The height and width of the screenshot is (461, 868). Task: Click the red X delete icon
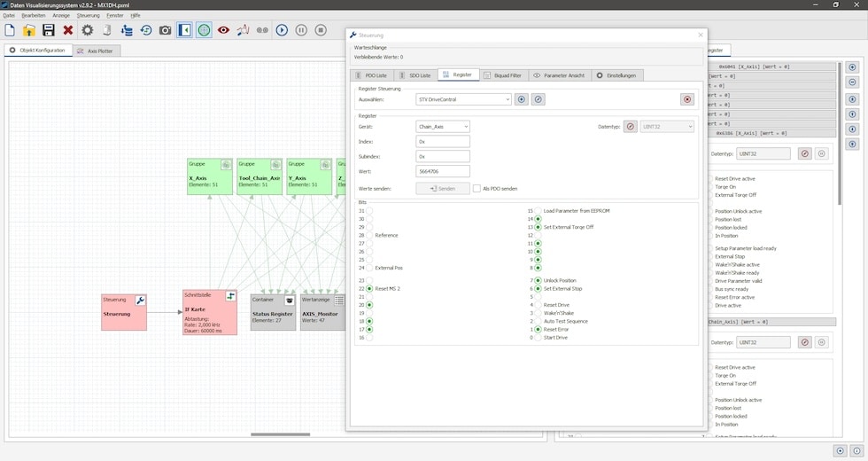coord(68,30)
